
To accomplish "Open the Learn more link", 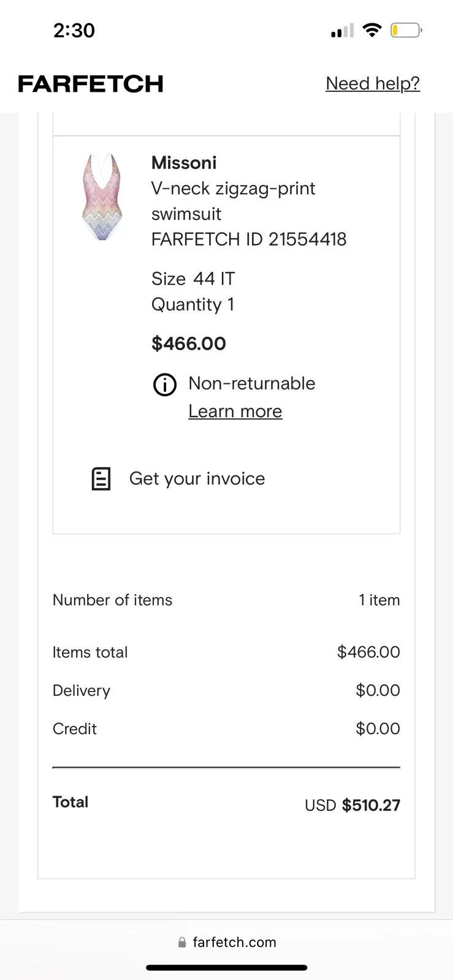I will (235, 411).
